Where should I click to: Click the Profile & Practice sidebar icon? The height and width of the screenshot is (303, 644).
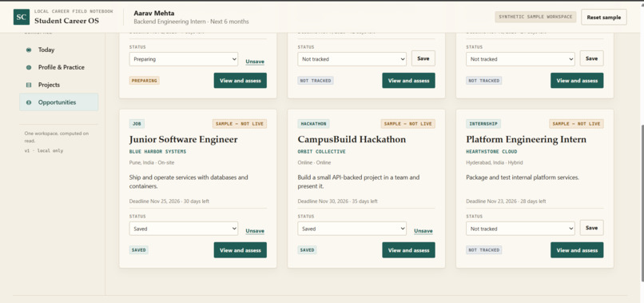29,67
